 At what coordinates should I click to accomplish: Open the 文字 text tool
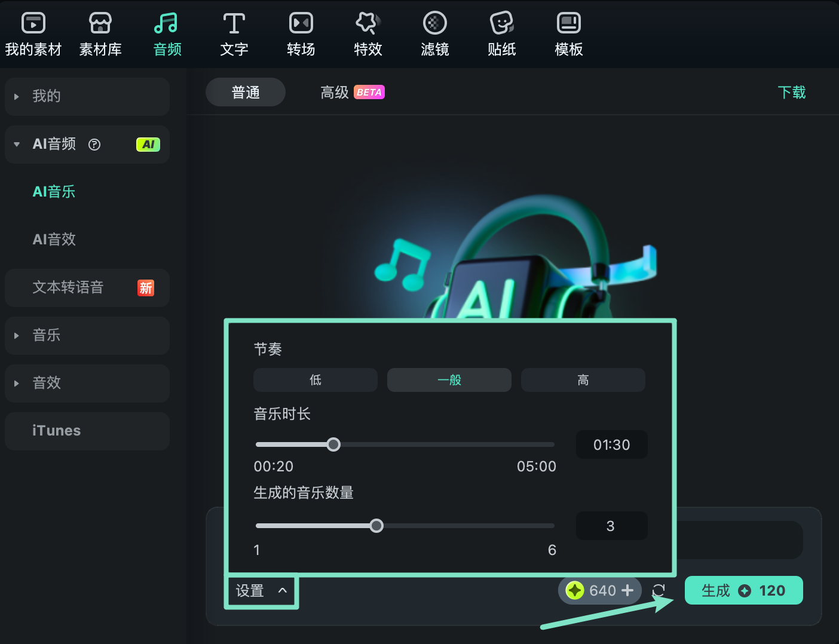point(234,33)
